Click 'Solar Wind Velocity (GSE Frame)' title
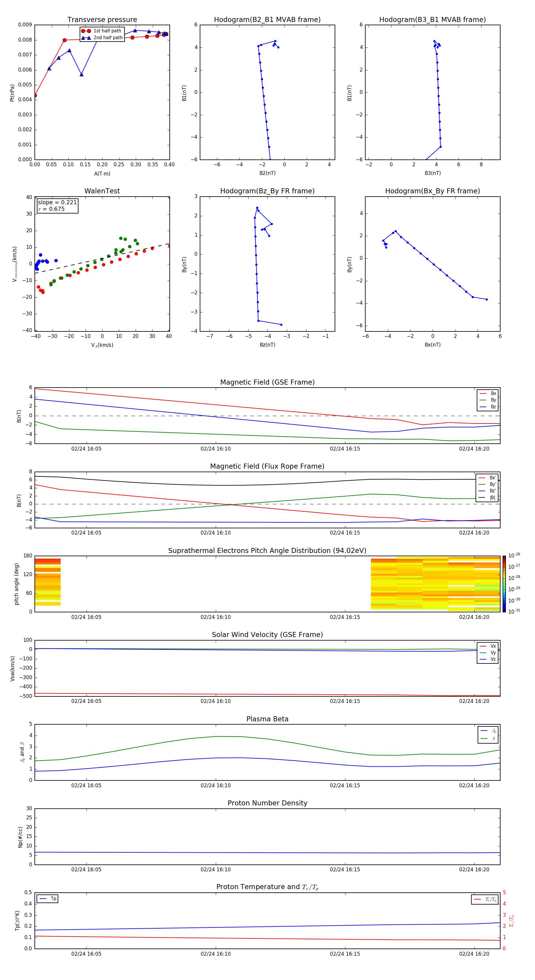 coord(267,635)
